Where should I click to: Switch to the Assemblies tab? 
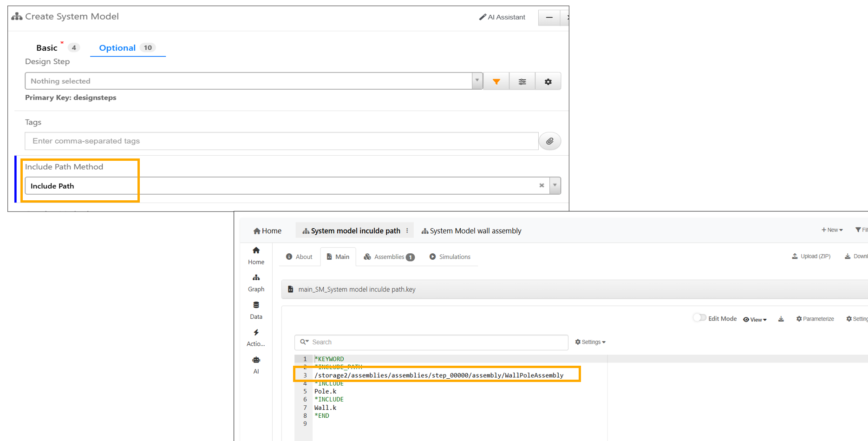coord(389,257)
